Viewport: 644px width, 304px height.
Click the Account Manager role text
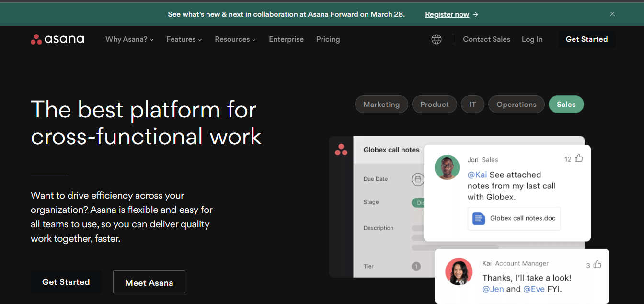click(522, 263)
